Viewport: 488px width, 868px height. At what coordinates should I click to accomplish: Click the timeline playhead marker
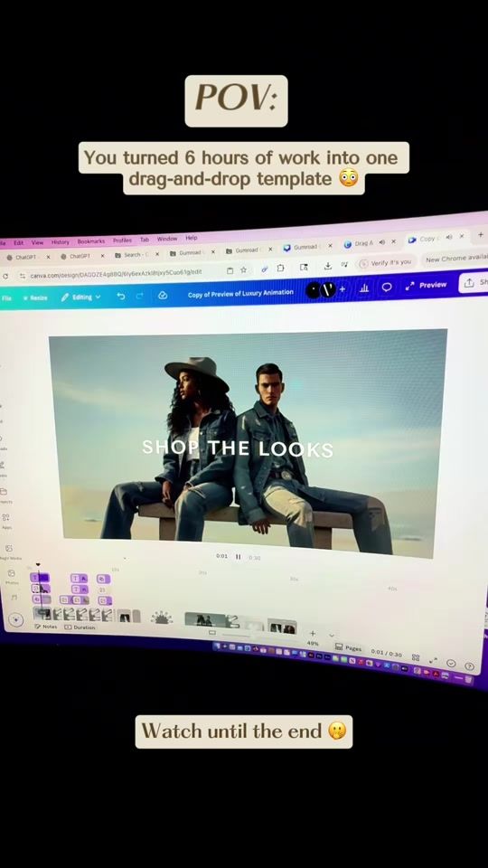point(38,564)
